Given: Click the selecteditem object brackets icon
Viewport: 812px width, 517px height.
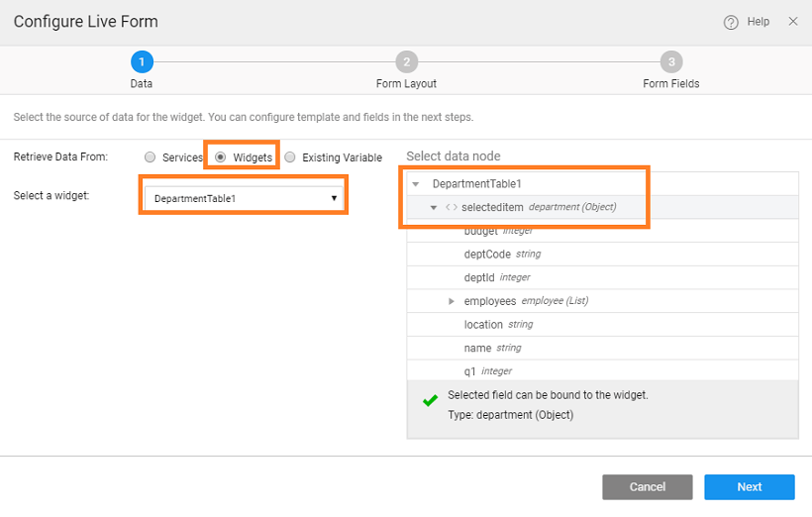Looking at the screenshot, I should point(451,207).
